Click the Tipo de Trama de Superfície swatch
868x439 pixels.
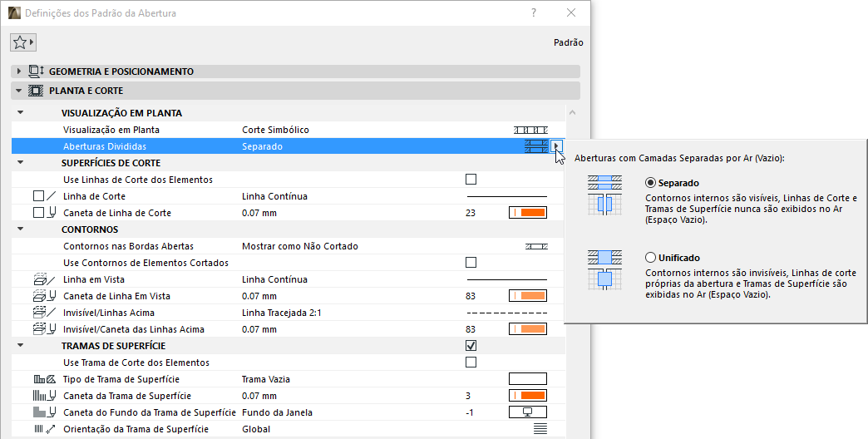tap(528, 379)
